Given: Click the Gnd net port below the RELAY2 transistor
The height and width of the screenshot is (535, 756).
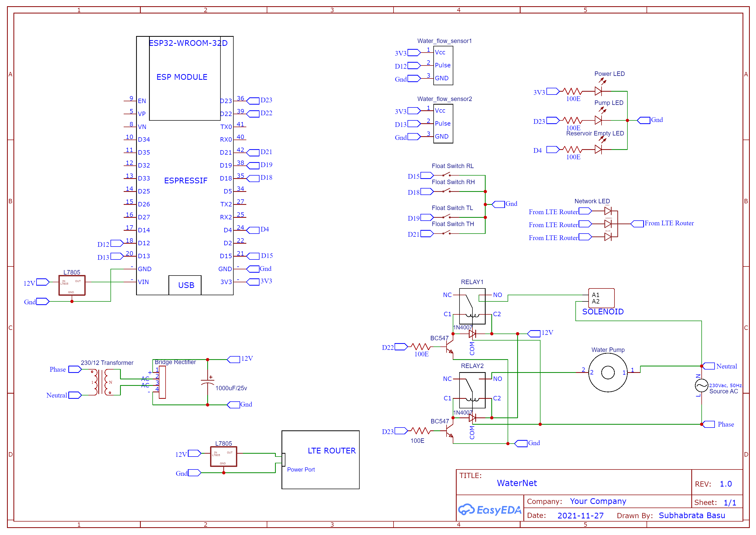Looking at the screenshot, I should [521, 444].
